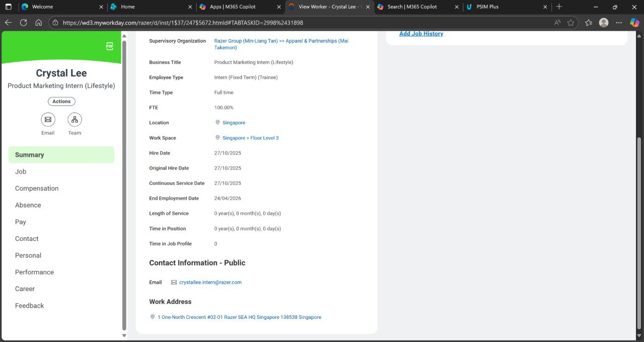
Task: Open the Personal section
Action: (61, 255)
